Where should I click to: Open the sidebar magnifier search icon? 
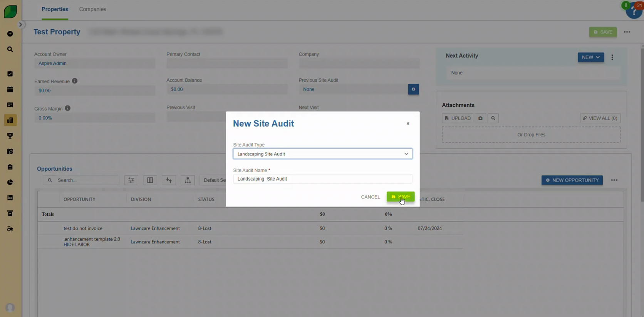[x=10, y=49]
